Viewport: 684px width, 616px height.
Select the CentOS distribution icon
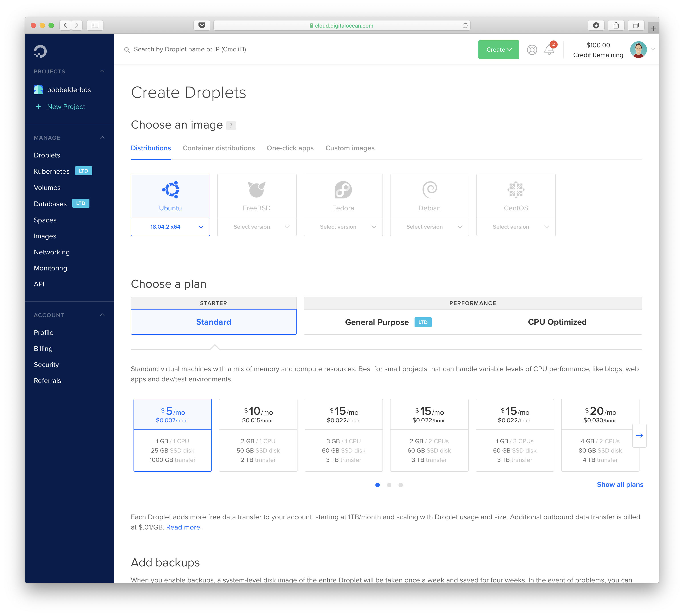pos(516,189)
